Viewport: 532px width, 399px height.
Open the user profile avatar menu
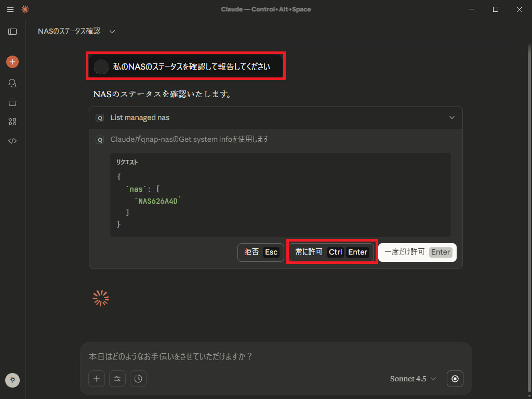click(12, 380)
